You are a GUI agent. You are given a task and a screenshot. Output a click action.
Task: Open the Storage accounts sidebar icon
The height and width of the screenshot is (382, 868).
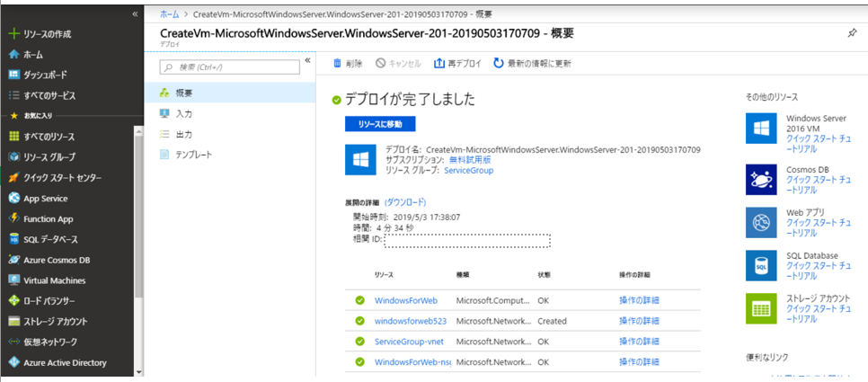[x=14, y=321]
